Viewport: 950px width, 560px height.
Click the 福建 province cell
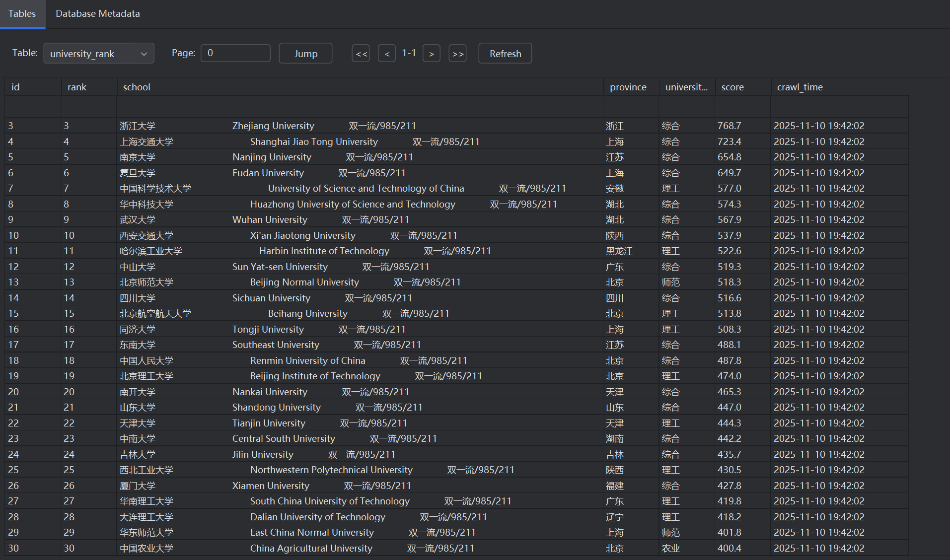coord(631,486)
